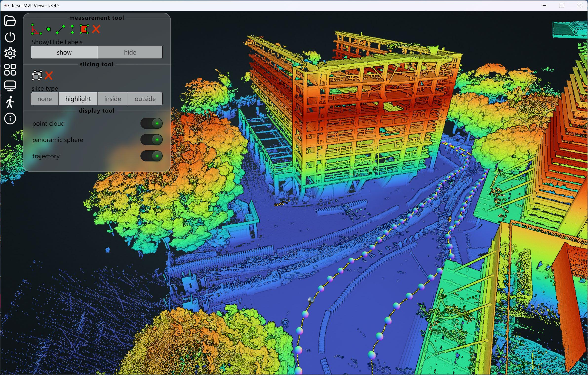
Task: Click the TersusMVP app icon in title bar
Action: pos(6,5)
